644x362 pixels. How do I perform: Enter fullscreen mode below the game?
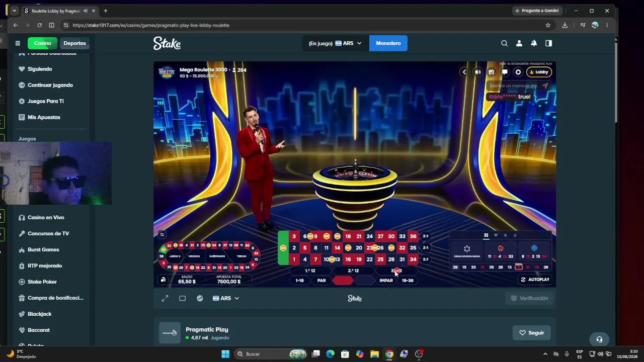165,298
